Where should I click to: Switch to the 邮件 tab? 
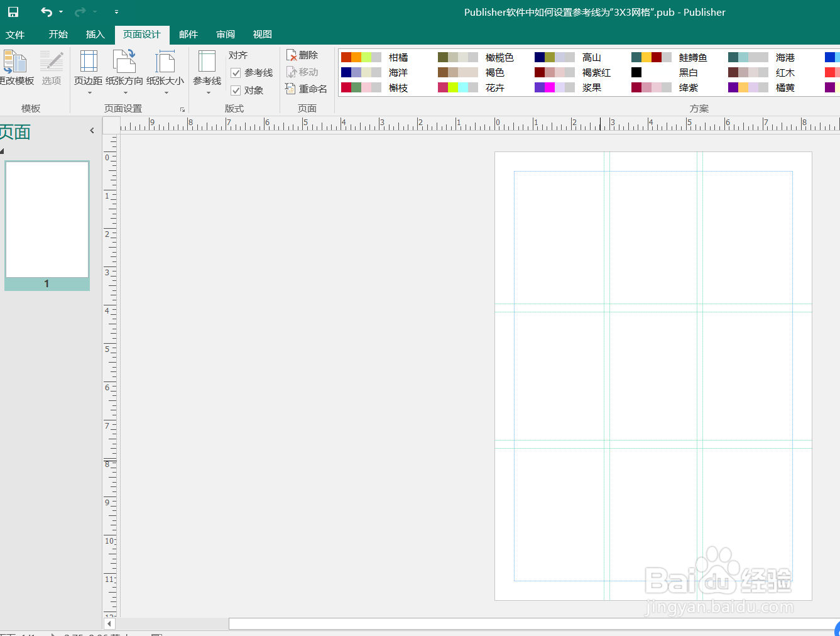pyautogui.click(x=188, y=35)
